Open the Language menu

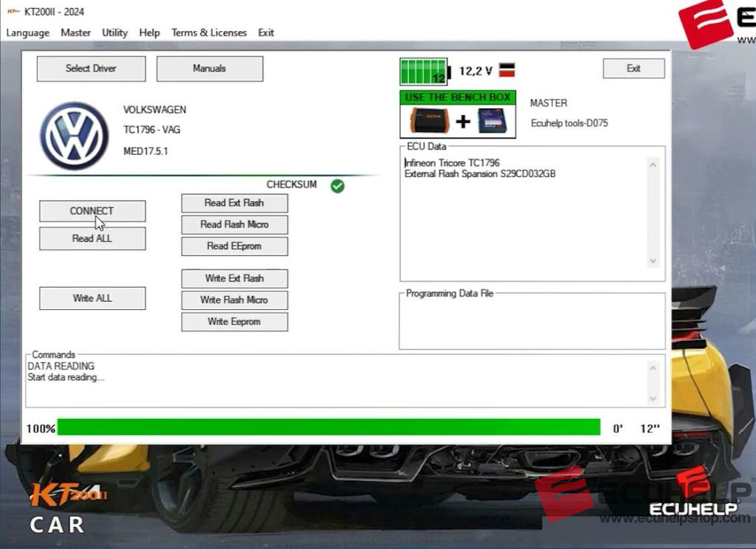(x=28, y=32)
